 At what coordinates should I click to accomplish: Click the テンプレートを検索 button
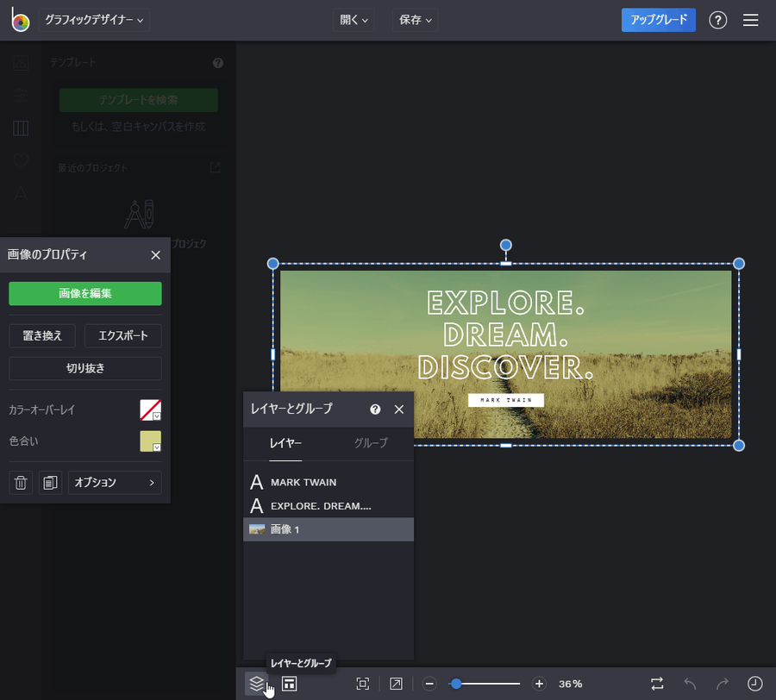pos(139,100)
